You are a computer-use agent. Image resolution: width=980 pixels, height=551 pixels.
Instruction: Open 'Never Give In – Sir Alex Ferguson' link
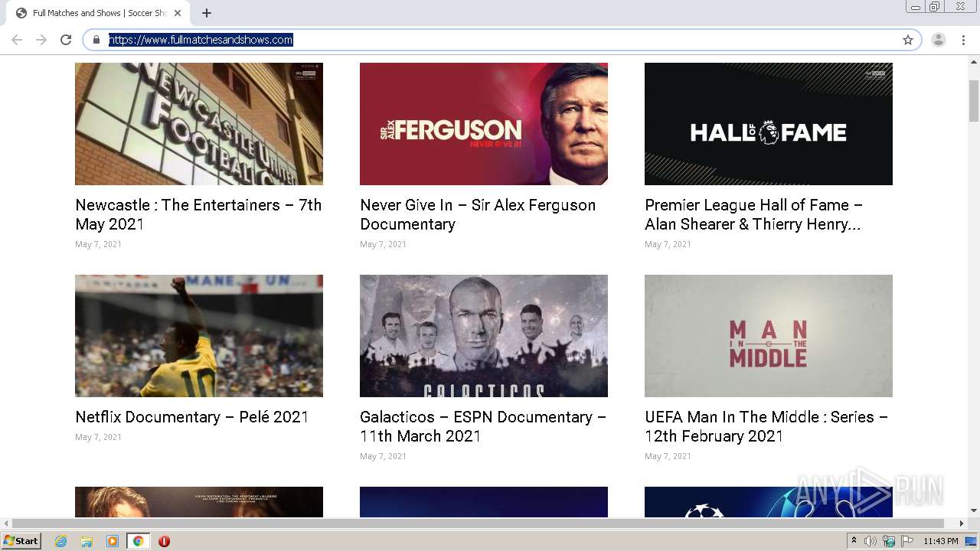(x=478, y=214)
